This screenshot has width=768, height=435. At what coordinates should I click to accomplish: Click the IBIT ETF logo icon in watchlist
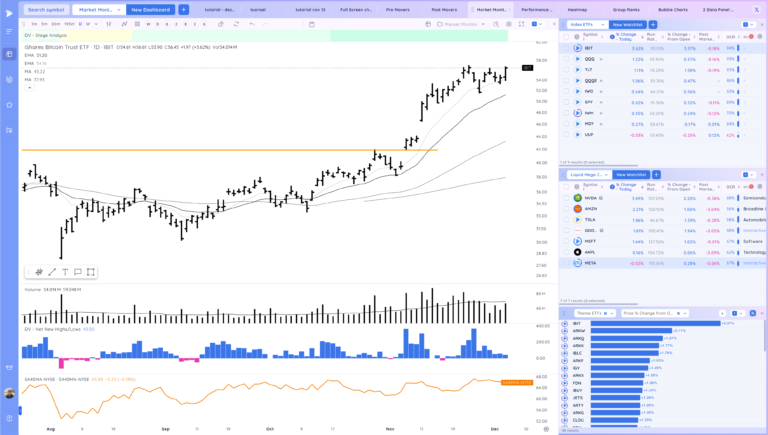(x=577, y=47)
